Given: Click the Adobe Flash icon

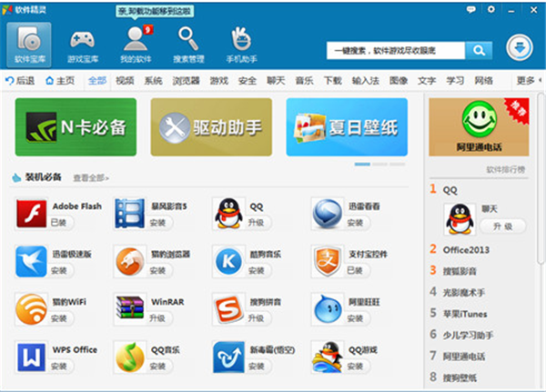Looking at the screenshot, I should point(31,213).
